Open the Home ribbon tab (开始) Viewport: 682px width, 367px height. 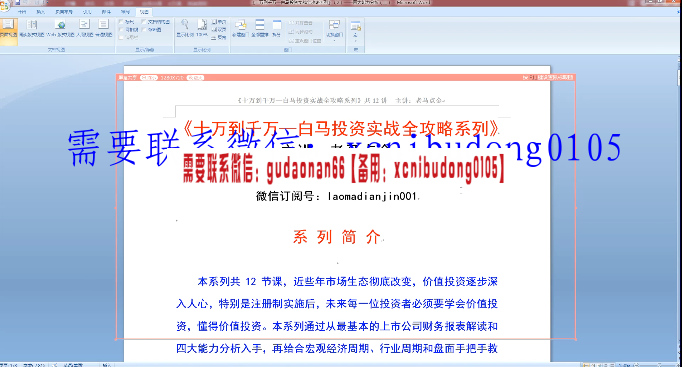[22, 12]
